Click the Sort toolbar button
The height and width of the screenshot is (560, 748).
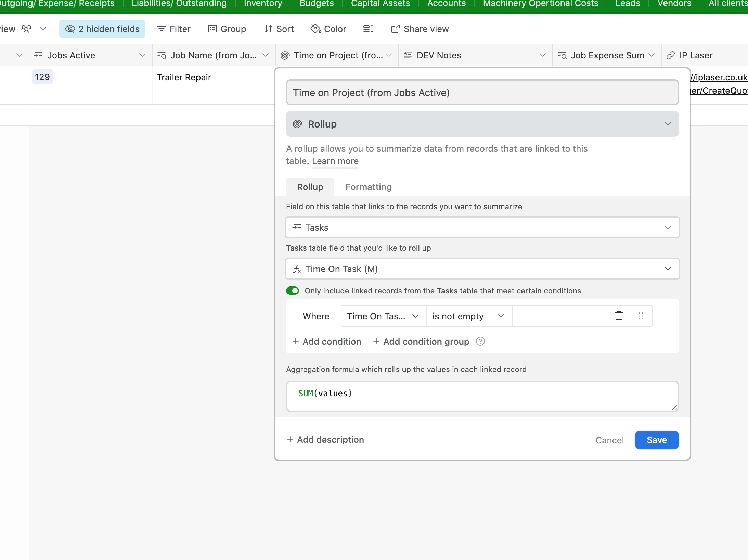(279, 29)
